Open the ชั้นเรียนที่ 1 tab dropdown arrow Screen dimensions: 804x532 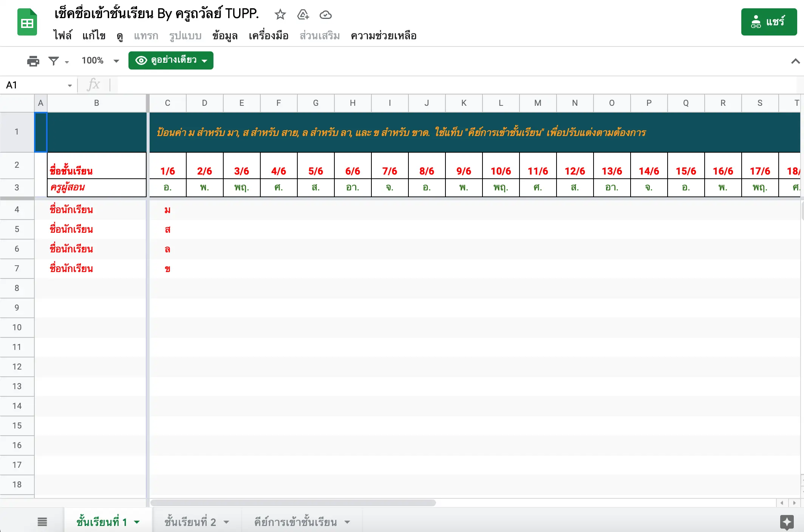pyautogui.click(x=137, y=523)
